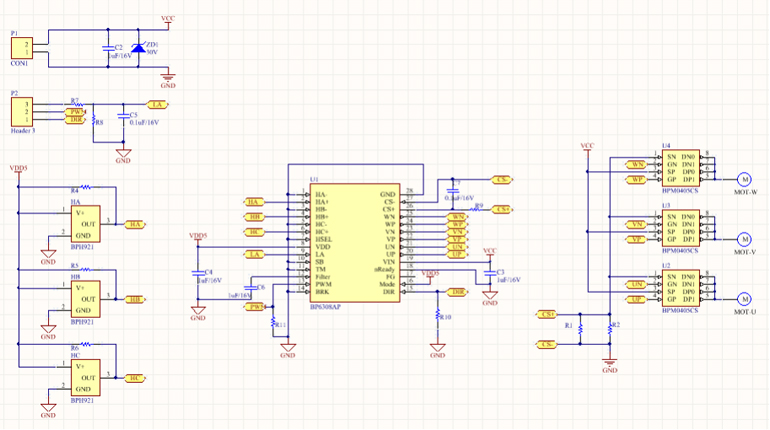Viewport: 770px width, 430px height.
Task: Click capacitor C2 near the VCC rail
Action: pos(109,49)
